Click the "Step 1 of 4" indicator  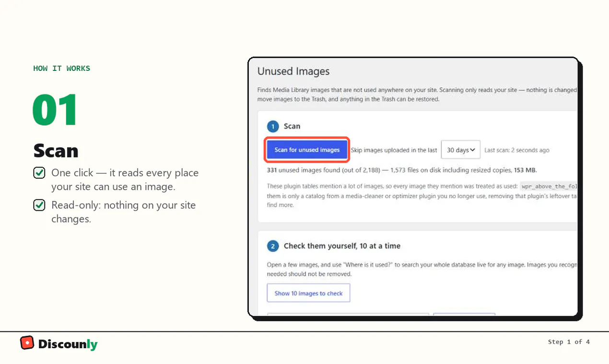pyautogui.click(x=569, y=342)
